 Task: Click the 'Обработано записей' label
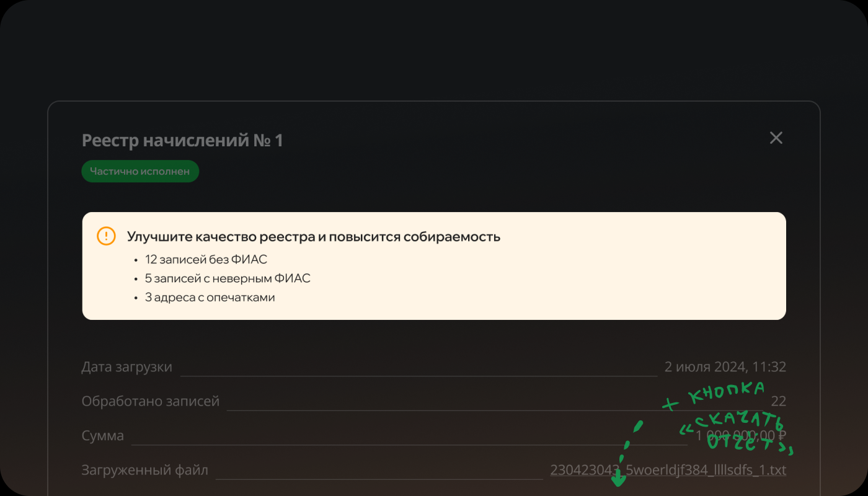pos(151,401)
